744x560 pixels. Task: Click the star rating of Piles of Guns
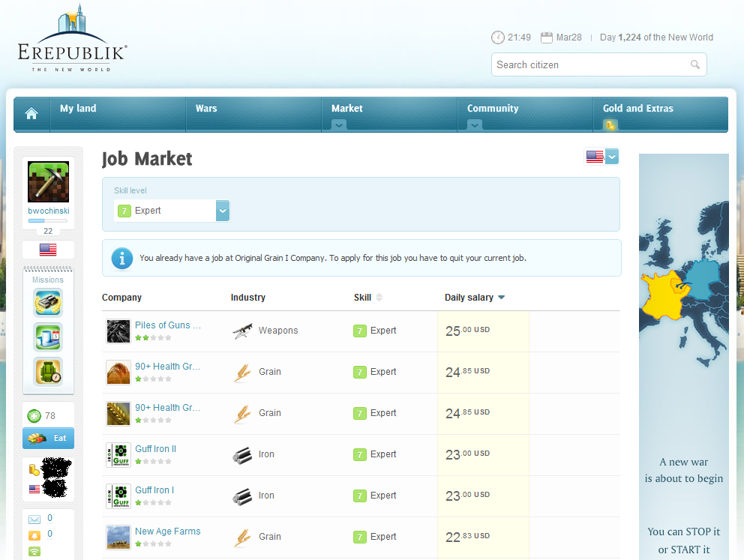153,338
